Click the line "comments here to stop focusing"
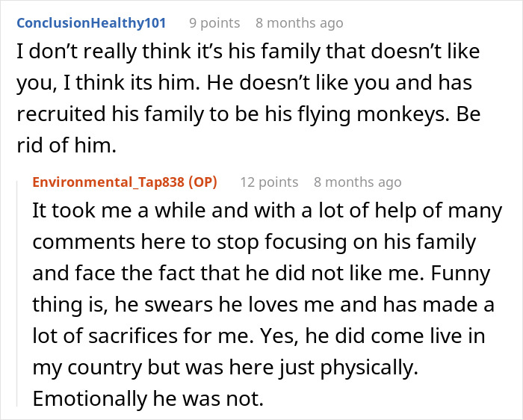Viewport: 523px width, 420px height. pos(254,242)
